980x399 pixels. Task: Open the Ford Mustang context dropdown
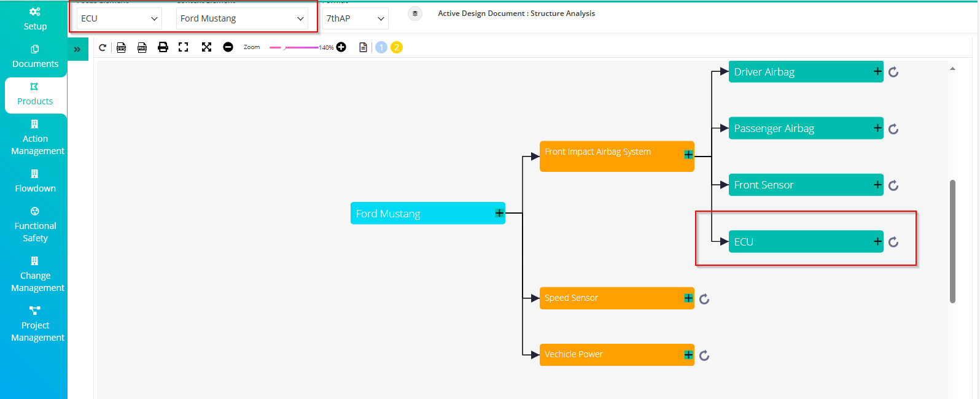click(x=242, y=18)
